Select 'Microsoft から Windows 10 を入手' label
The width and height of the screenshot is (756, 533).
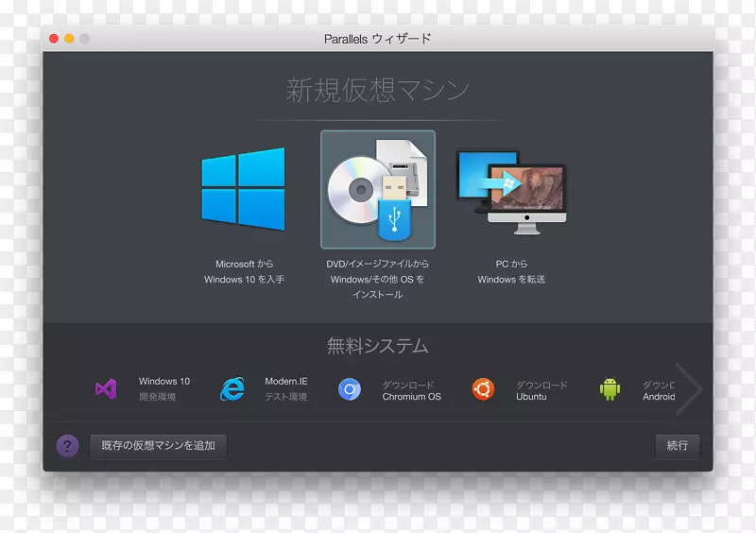point(244,271)
